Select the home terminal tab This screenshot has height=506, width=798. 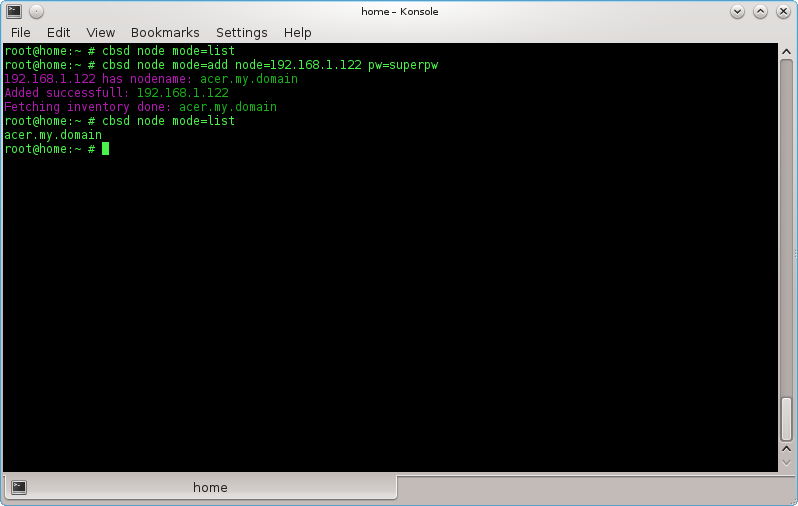(200, 487)
